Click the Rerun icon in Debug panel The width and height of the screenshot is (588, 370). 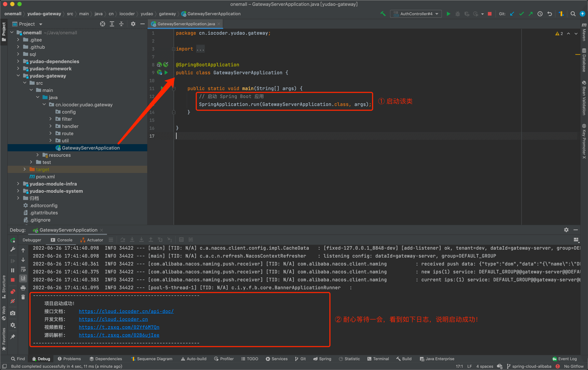point(13,240)
